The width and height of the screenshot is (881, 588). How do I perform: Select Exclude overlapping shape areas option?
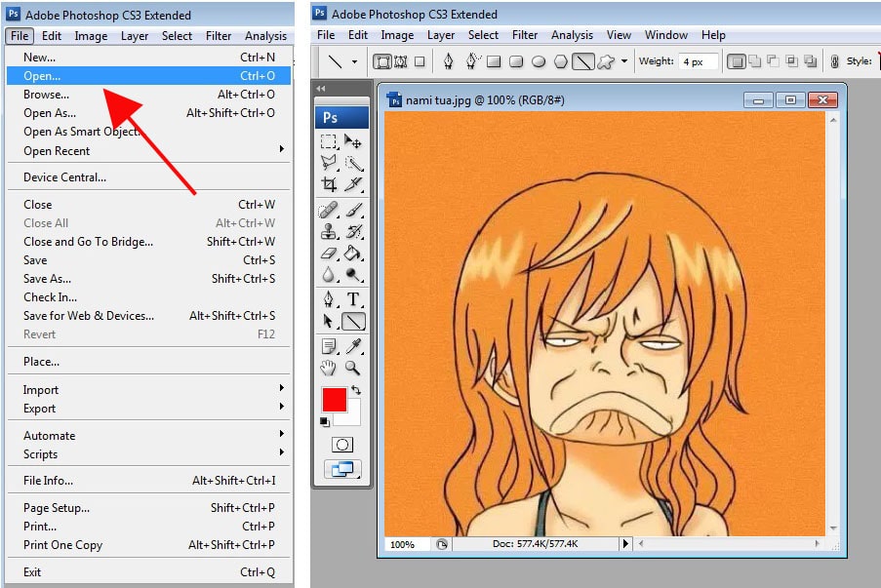(x=810, y=61)
